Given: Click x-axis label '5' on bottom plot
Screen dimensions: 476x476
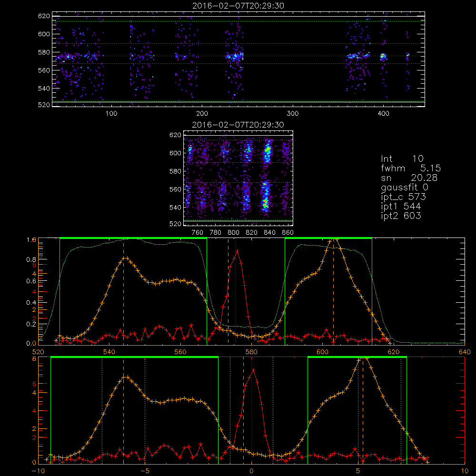Looking at the screenshot, I should (358, 471).
